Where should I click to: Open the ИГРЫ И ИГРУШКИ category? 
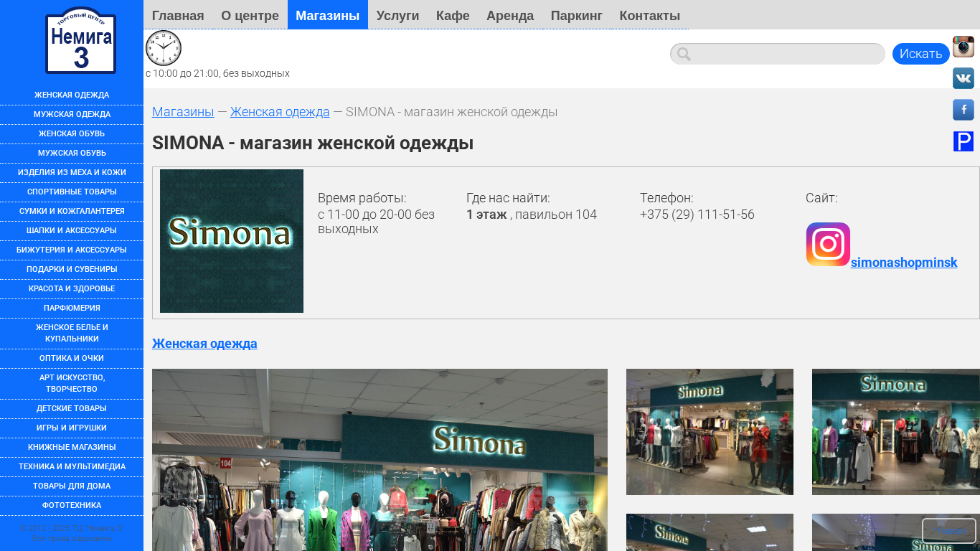click(72, 428)
